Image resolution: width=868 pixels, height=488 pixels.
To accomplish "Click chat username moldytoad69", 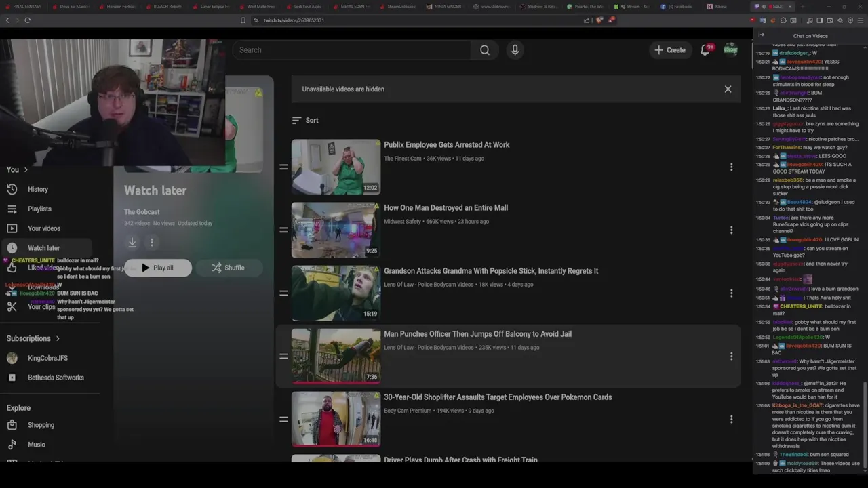I will click(x=801, y=464).
